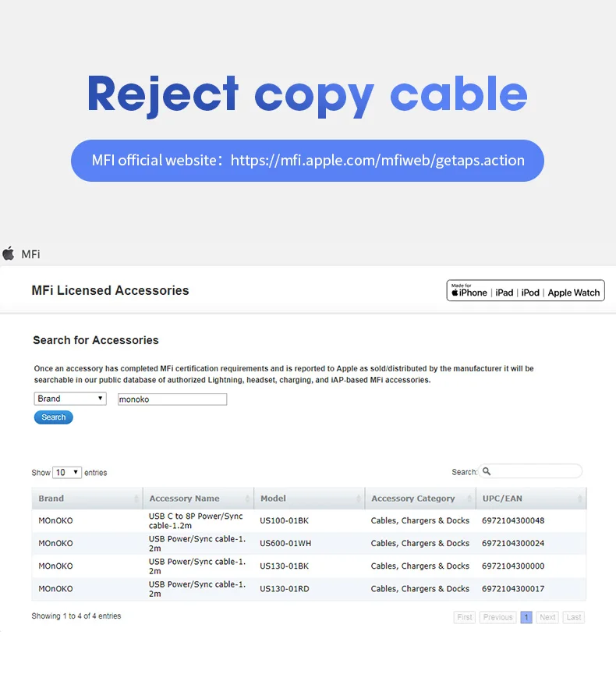Click the magnifier icon in Search box

(x=487, y=471)
